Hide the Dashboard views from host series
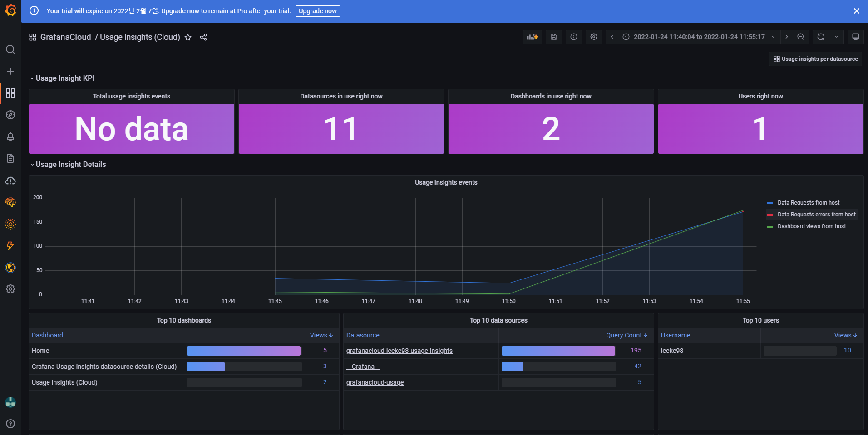 [x=811, y=226]
